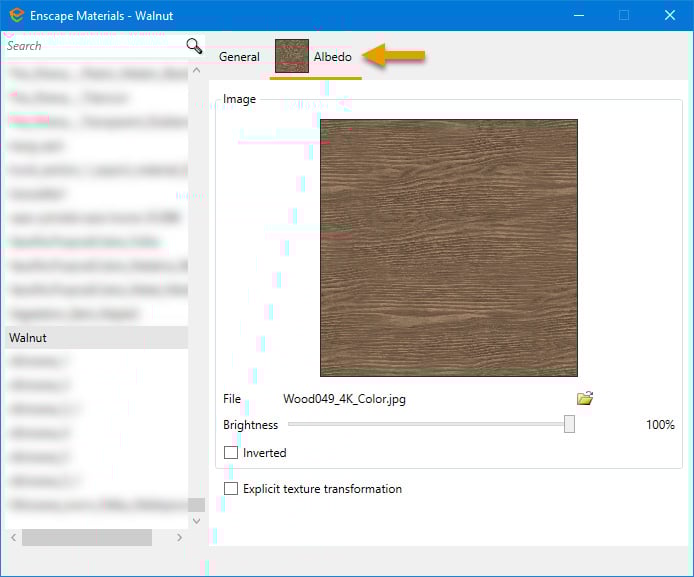The image size is (694, 577).
Task: Click the Enscape logo in the title bar
Action: pyautogui.click(x=16, y=16)
